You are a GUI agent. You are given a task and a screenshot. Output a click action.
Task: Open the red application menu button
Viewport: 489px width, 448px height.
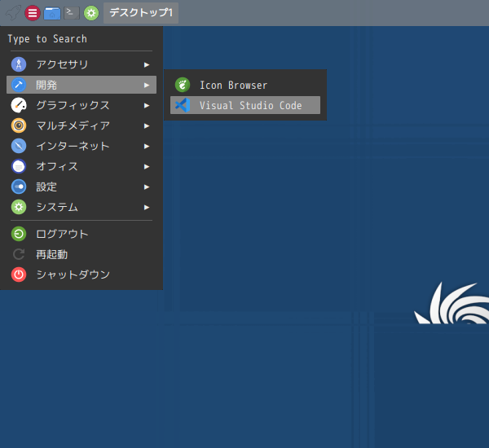click(33, 13)
